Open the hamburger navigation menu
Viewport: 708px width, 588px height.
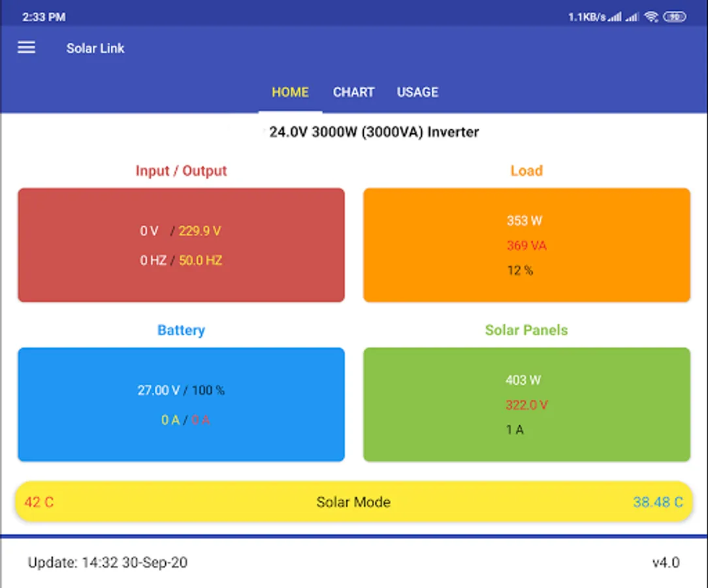click(x=26, y=48)
